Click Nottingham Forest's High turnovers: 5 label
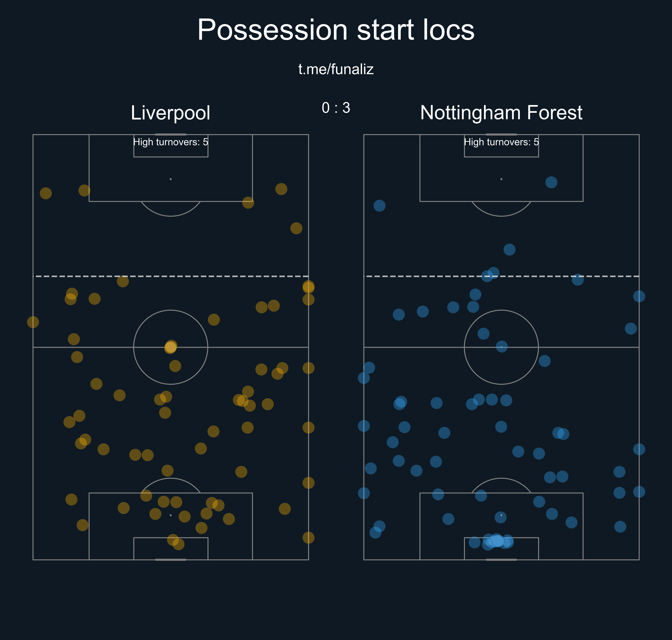Image resolution: width=672 pixels, height=640 pixels. (501, 142)
